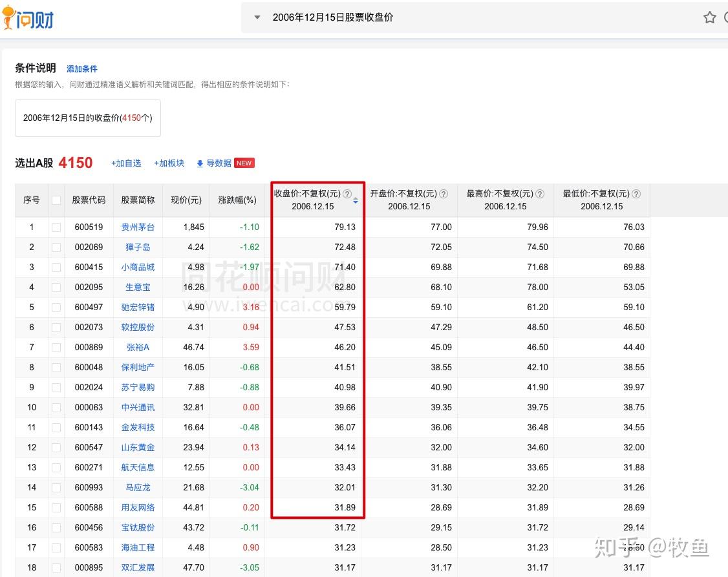Click the 涨跌幅(%) column header
The image size is (728, 577).
point(237,200)
